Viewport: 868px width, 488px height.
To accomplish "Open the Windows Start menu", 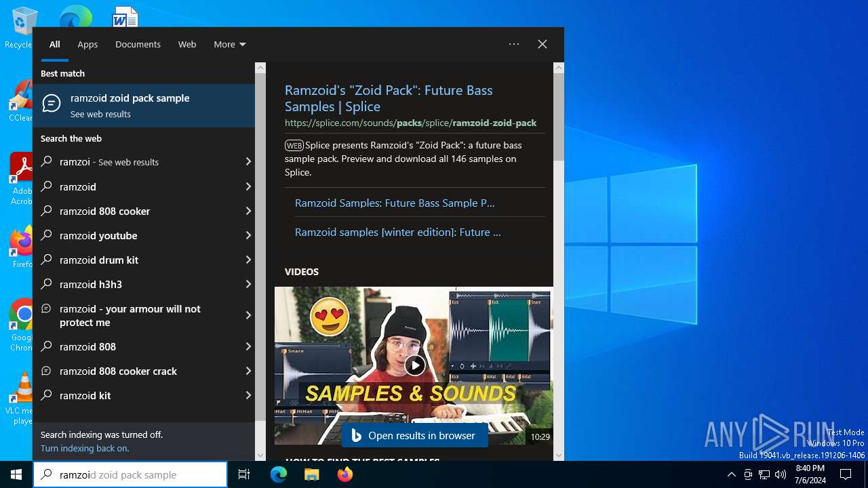I will pos(16,474).
